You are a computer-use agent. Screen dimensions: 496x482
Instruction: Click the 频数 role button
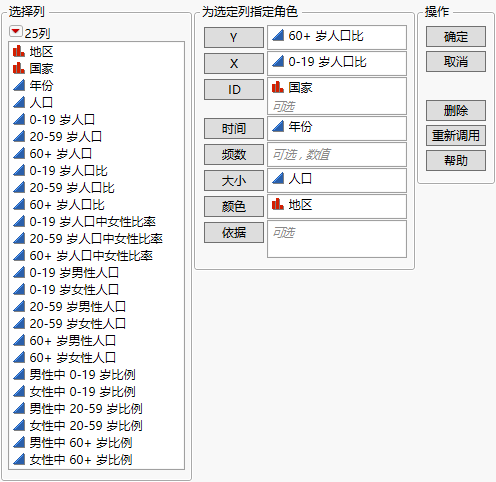click(x=234, y=154)
